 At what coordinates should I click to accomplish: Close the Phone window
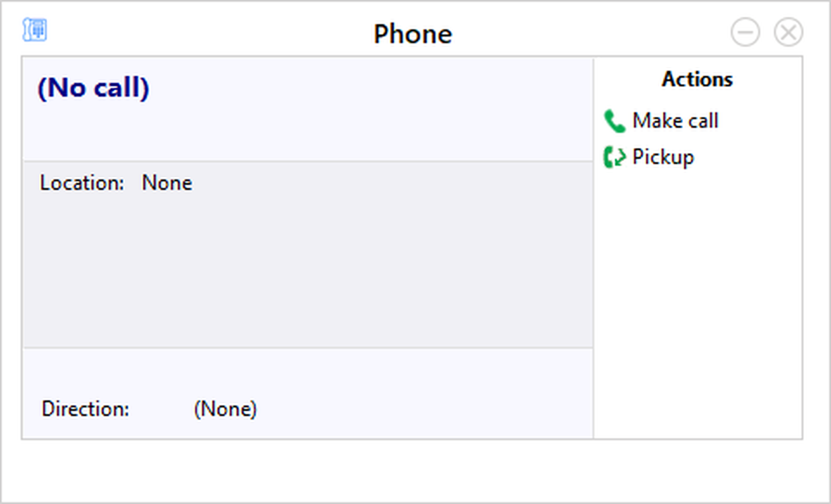[x=788, y=32]
